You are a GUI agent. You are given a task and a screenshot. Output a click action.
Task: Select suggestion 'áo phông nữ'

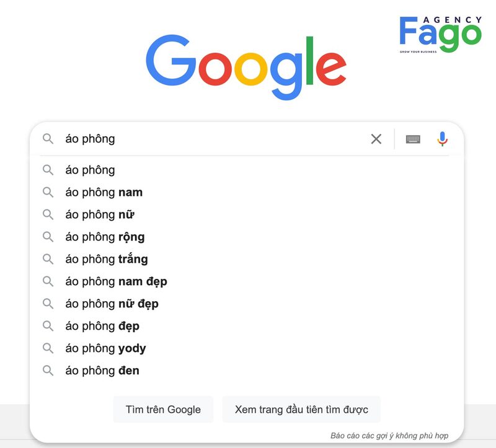100,214
